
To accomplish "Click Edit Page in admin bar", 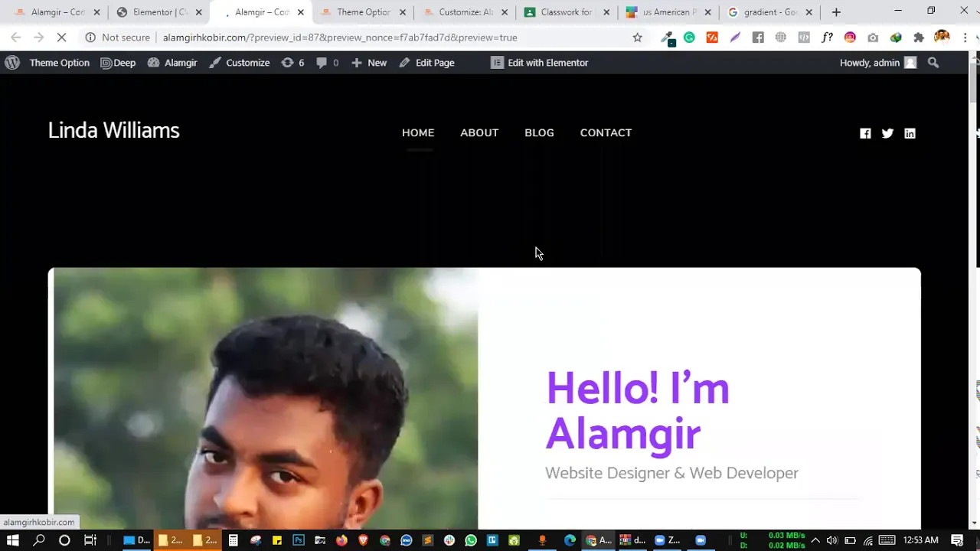I will tap(427, 63).
